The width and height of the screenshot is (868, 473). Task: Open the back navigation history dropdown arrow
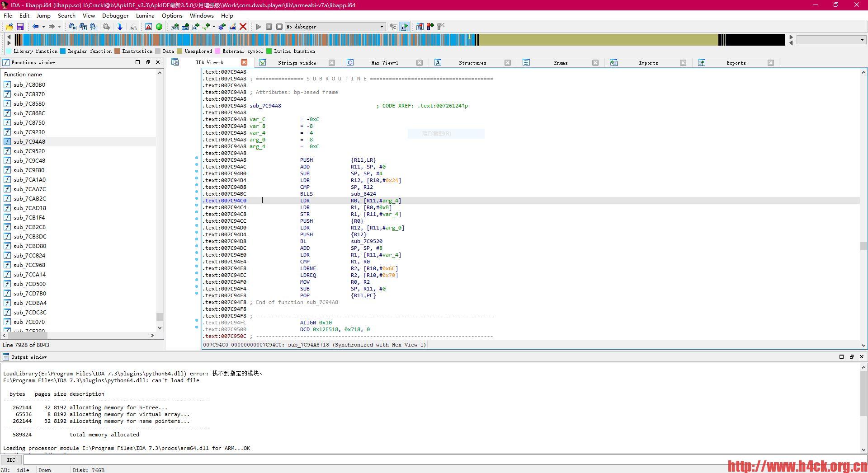[x=43, y=27]
